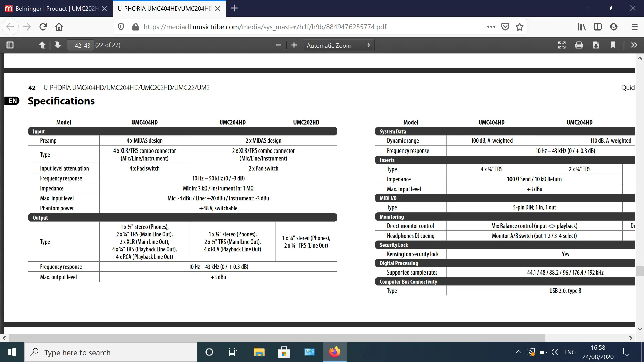Click the 'USB 2.0, type B' cell
This screenshot has width=644, height=362.
coord(565,291)
